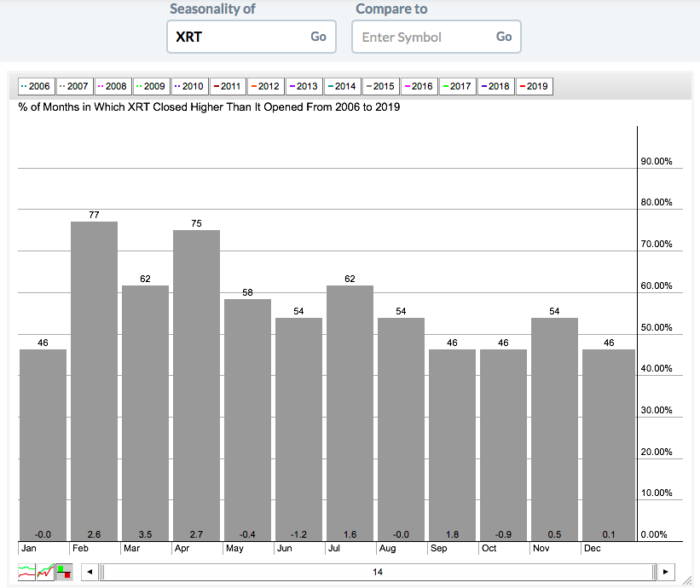
Task: Switch to the separate-lines chart mode icon
Action: pyautogui.click(x=28, y=571)
